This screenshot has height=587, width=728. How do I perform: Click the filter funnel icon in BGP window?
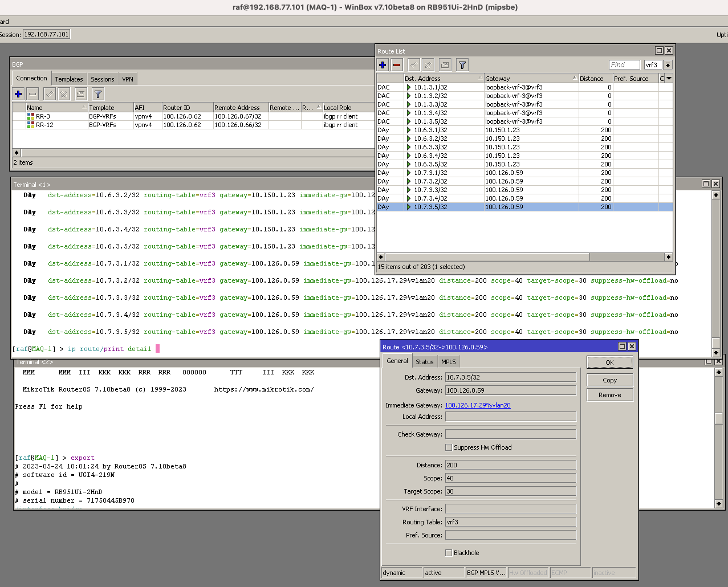(x=98, y=94)
